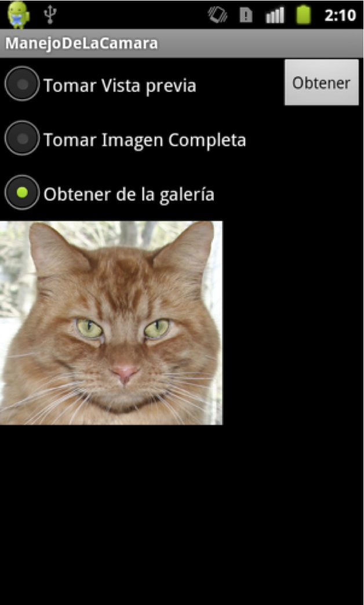
Task: Select the Tomar Vista previa radio button
Action: click(x=22, y=83)
